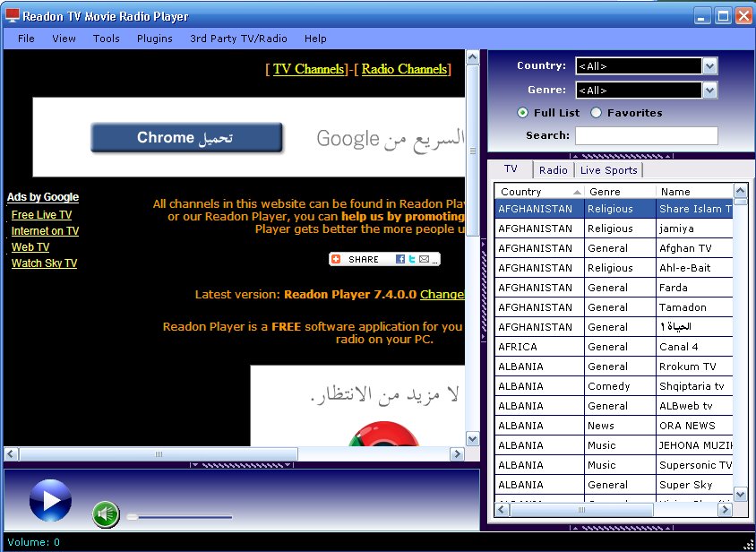
Task: Click the Readon app icon in title bar
Action: click(13, 16)
